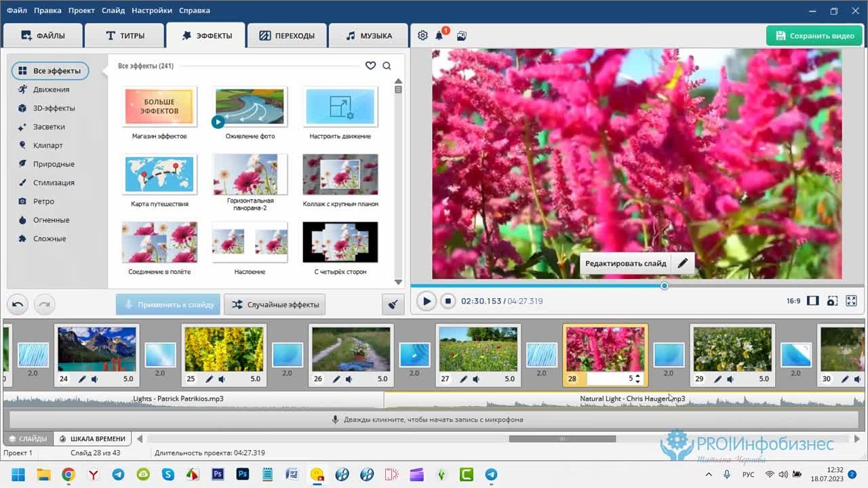Edit slide 27 with its pencil icon
This screenshot has height=488, width=868.
coord(463,379)
